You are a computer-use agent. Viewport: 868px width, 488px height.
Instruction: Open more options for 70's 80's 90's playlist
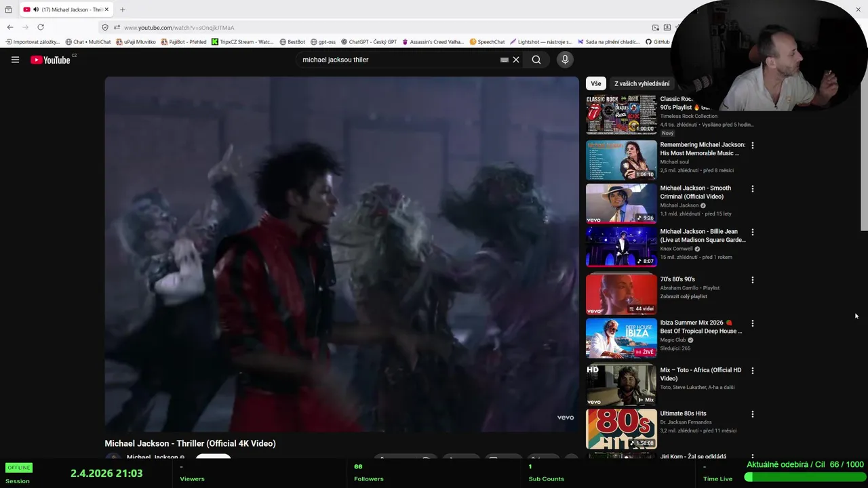coord(752,279)
